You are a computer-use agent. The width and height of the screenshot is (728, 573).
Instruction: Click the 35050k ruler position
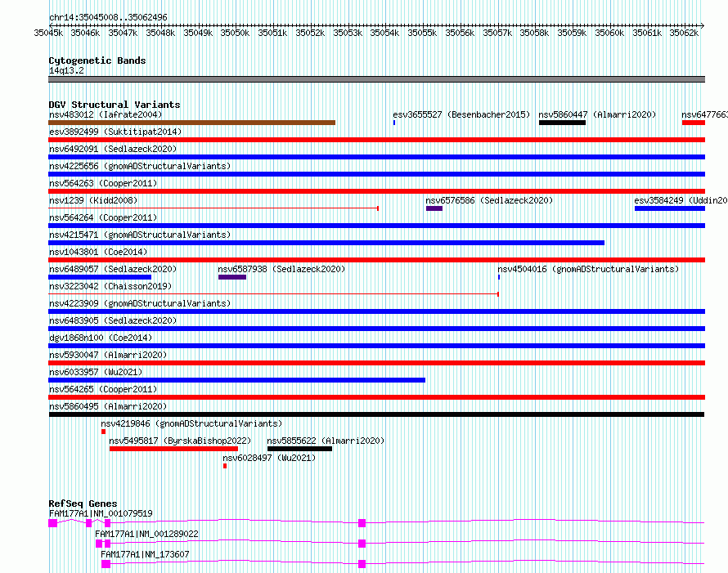point(235,33)
